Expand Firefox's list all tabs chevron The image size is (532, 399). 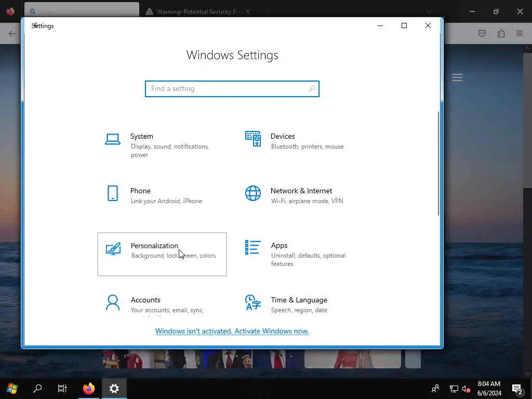coord(429,11)
